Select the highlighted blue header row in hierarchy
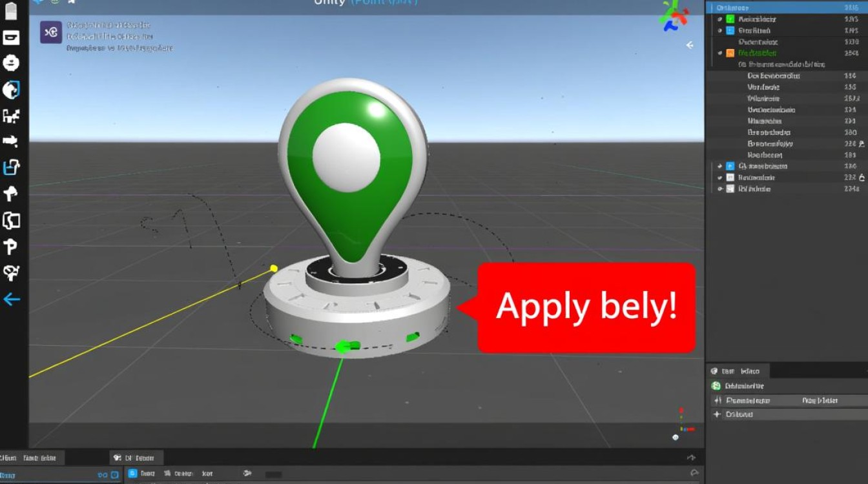This screenshot has width=868, height=484. click(x=787, y=8)
